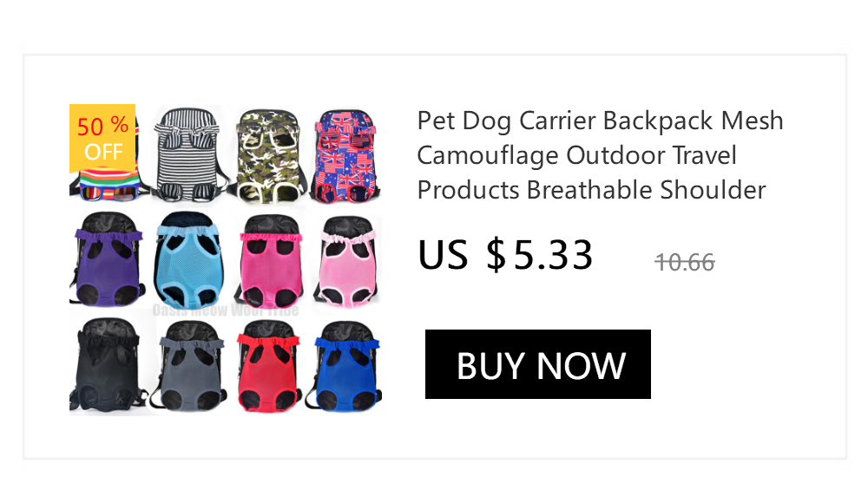
Task: Select the red mesh carrier image
Action: tap(268, 365)
